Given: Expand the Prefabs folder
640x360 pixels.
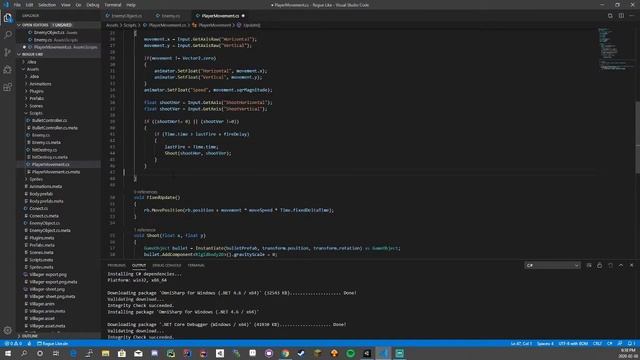Looking at the screenshot, I should 58,98.
